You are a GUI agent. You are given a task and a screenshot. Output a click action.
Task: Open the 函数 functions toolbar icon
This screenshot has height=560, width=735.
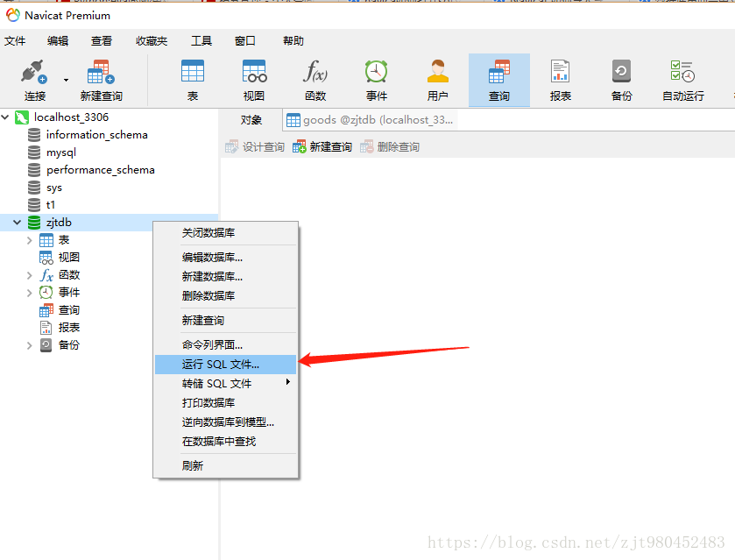(x=315, y=71)
